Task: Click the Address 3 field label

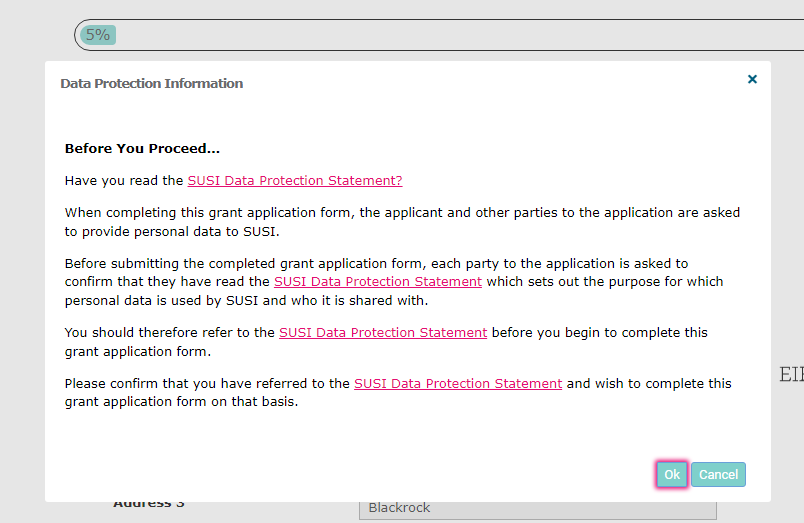Action: point(148,505)
